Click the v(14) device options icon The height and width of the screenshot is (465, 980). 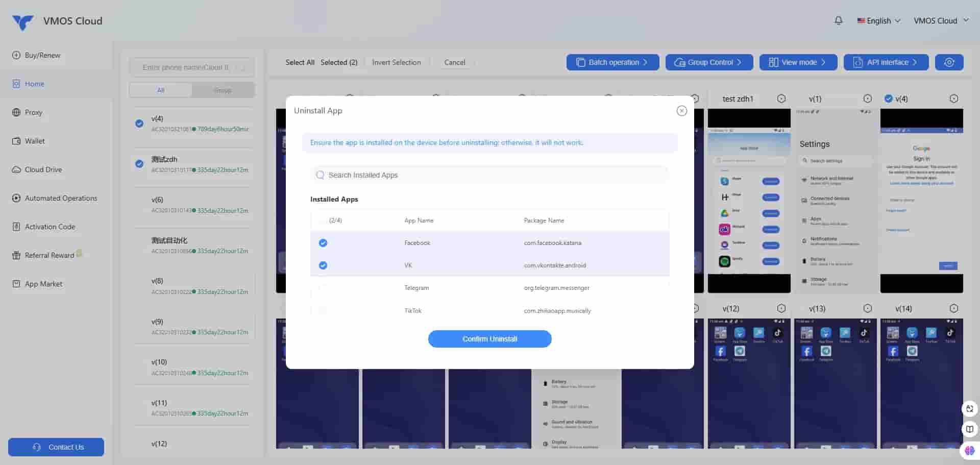pos(953,308)
